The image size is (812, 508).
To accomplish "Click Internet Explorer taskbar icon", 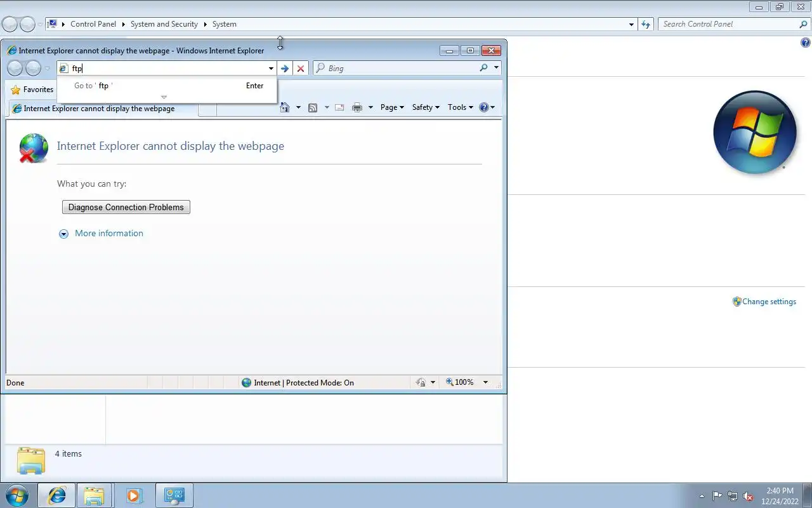I will 56,495.
